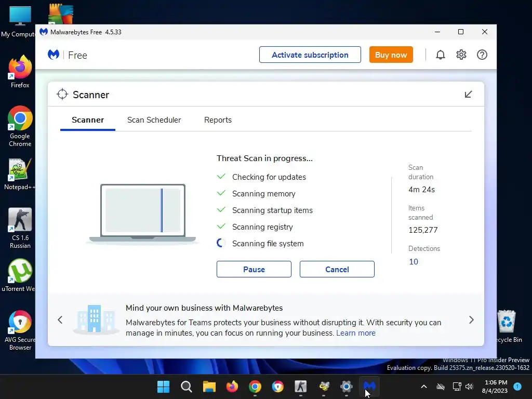The image size is (532, 399).
Task: Open taskbar Search
Action: (187, 387)
